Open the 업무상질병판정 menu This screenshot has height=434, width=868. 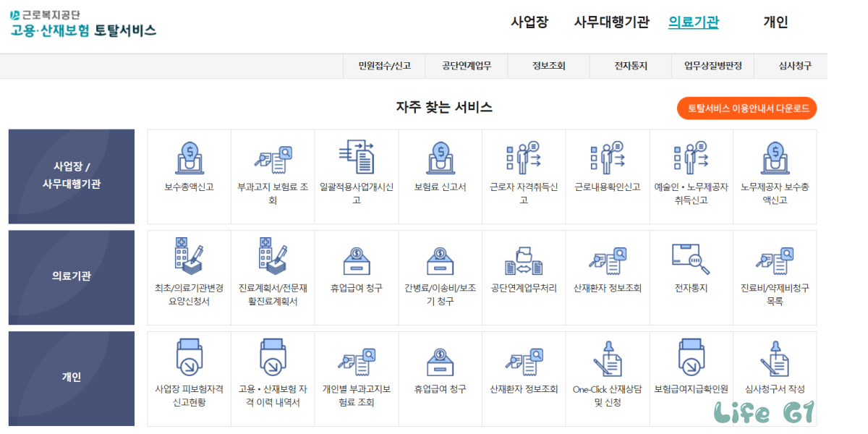712,66
